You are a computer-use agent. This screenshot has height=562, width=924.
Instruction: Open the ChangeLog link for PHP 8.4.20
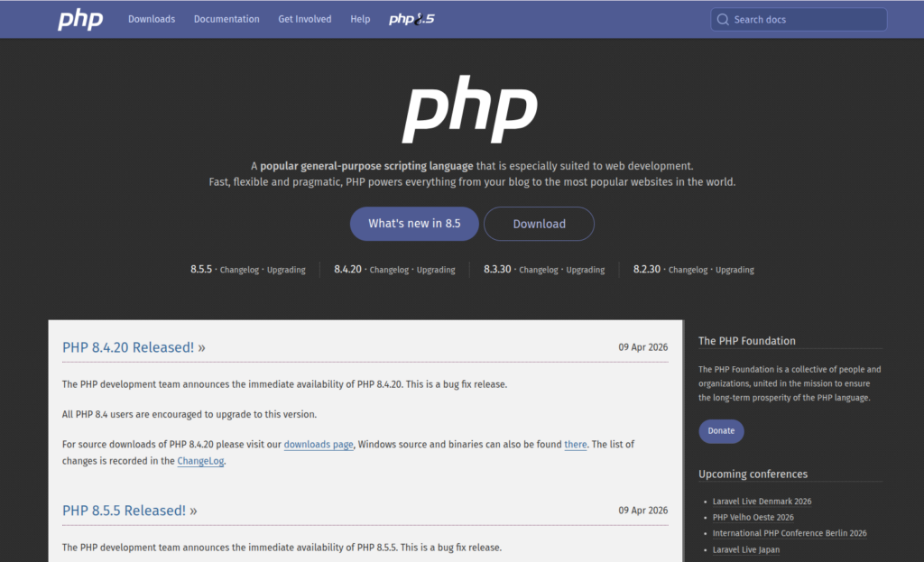tap(200, 461)
